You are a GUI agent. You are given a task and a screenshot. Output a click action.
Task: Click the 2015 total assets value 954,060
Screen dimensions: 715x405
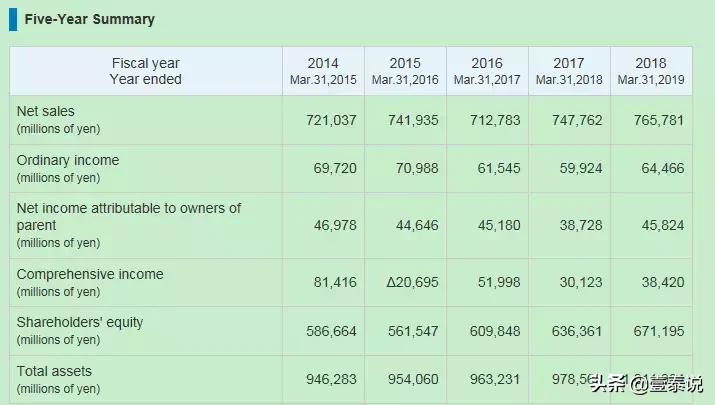point(413,380)
